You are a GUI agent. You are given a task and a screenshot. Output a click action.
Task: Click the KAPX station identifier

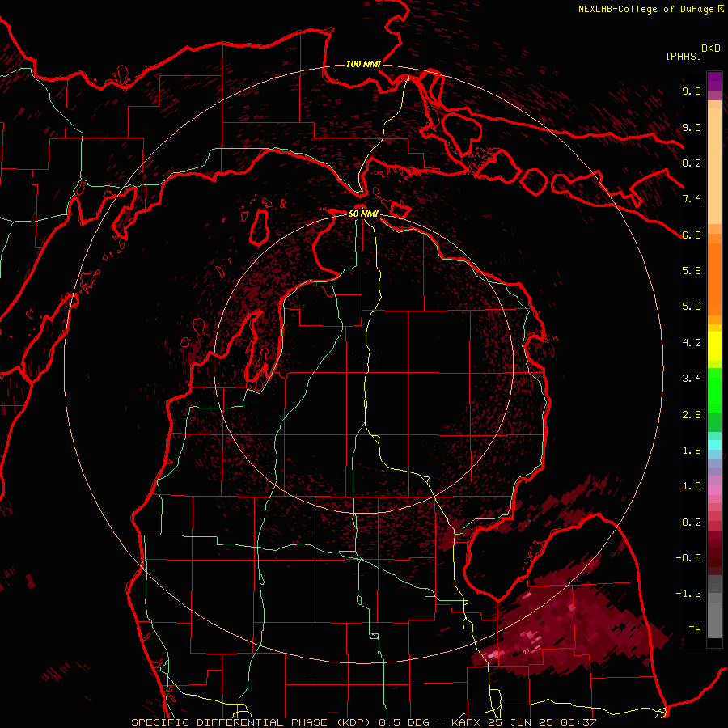[465, 722]
